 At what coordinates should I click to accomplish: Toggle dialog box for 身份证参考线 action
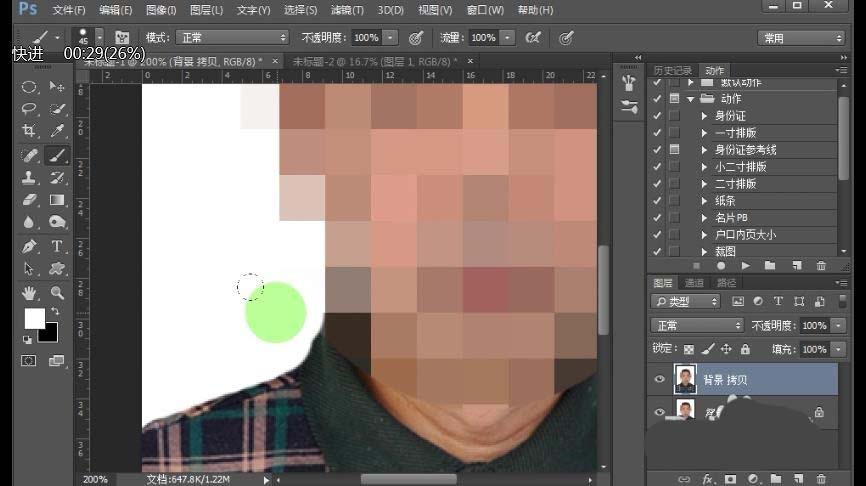(x=674, y=150)
